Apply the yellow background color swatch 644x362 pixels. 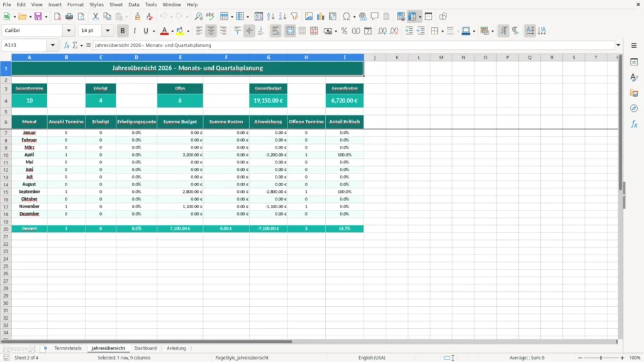(180, 31)
